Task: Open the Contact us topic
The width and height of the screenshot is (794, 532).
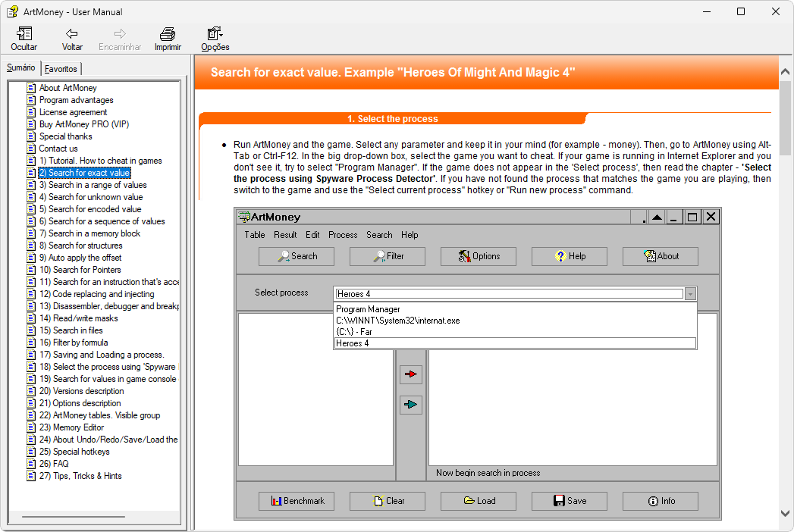Action: [x=58, y=149]
